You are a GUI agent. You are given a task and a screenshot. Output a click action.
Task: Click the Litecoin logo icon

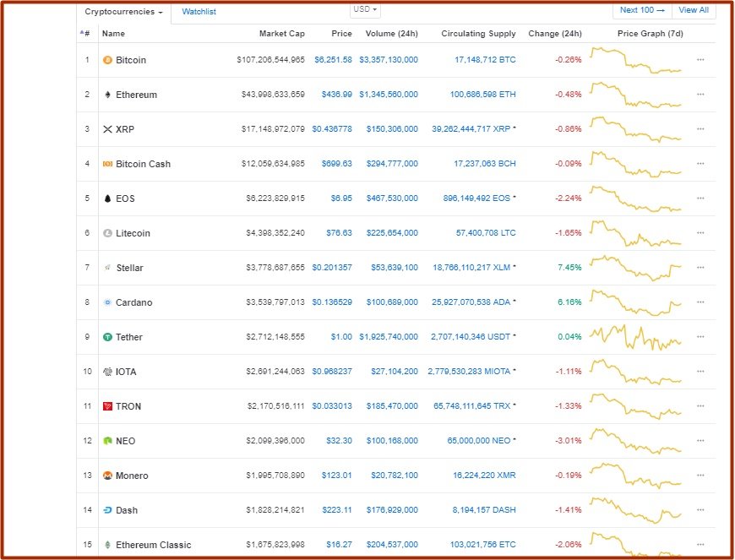pos(107,233)
